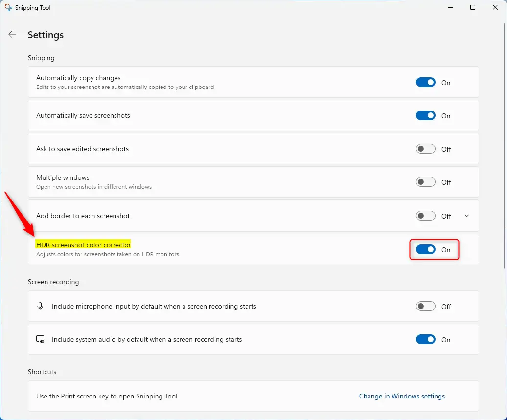Expand the Add border options chevron
The height and width of the screenshot is (420, 507).
click(x=467, y=216)
